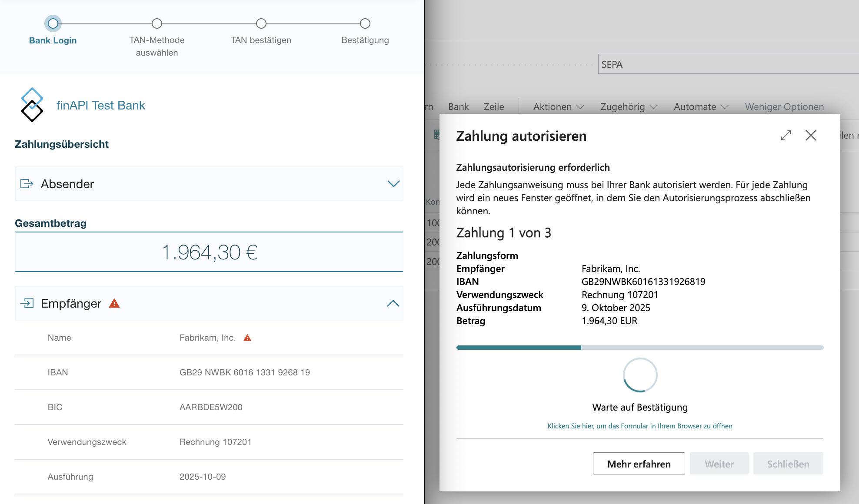The height and width of the screenshot is (504, 859).
Task: Expand the Absender section
Action: coord(394,184)
